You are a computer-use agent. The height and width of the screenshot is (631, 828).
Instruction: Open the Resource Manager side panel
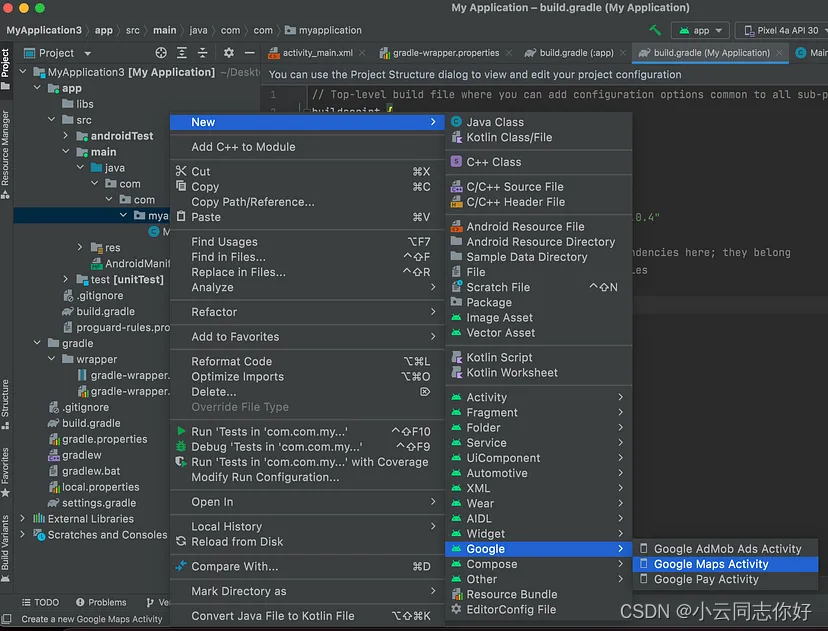pyautogui.click(x=5, y=154)
